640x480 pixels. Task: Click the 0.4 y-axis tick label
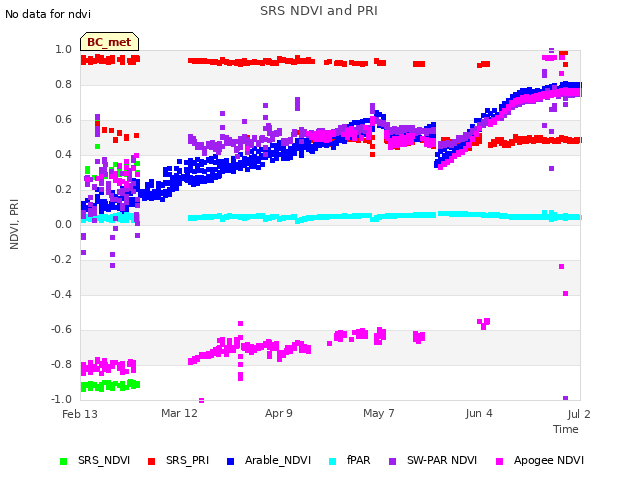point(63,154)
